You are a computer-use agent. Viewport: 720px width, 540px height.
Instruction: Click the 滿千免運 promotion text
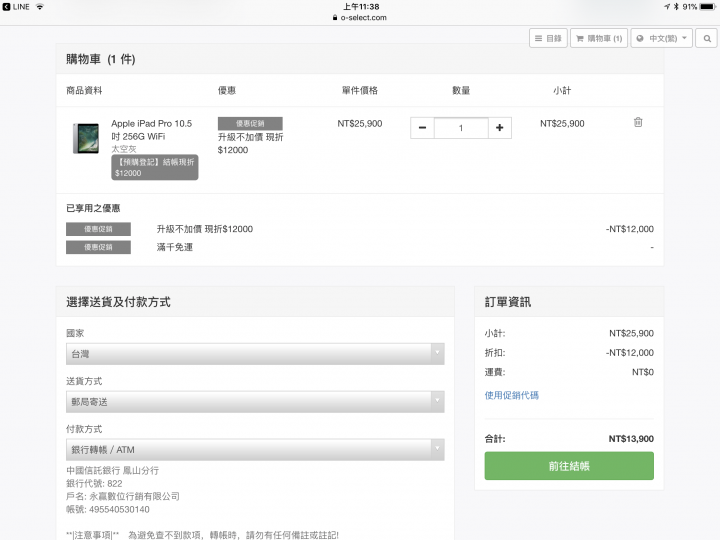174,247
